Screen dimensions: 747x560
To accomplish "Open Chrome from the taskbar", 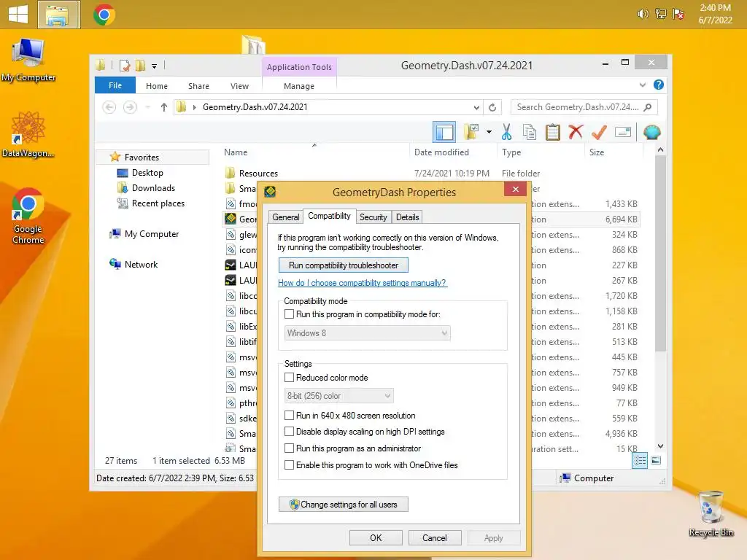I will point(104,15).
